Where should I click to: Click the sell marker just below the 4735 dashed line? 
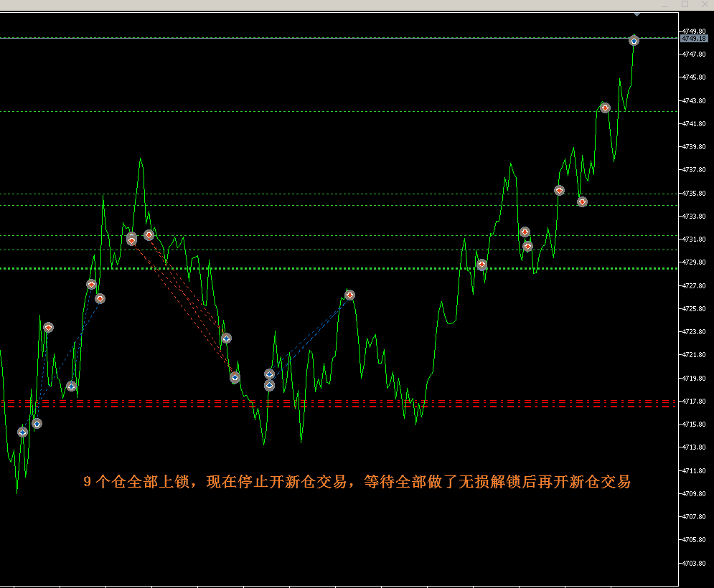pyautogui.click(x=582, y=201)
